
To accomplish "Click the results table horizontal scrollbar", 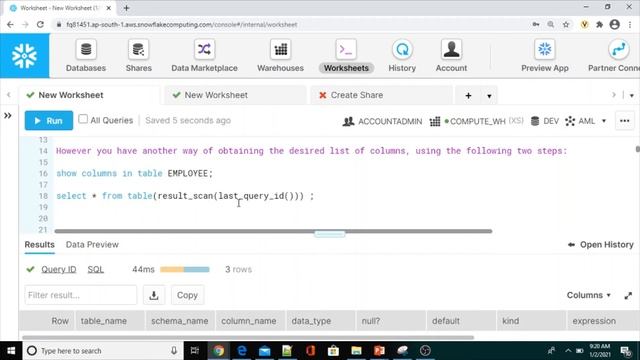I will (248, 338).
